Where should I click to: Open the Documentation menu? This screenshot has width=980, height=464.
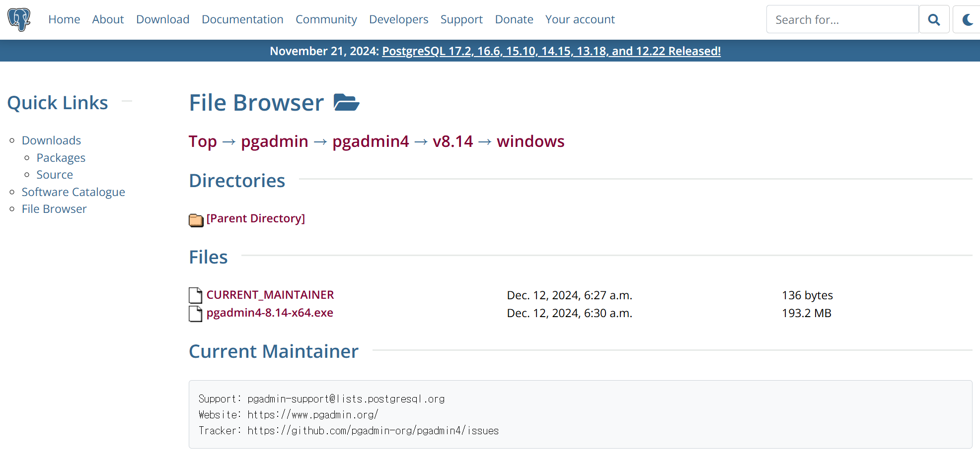(x=242, y=19)
